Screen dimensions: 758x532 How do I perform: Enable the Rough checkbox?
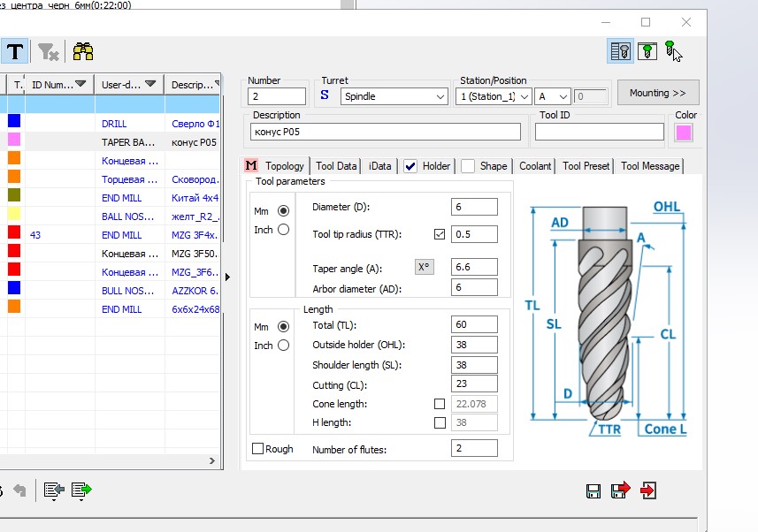257,449
